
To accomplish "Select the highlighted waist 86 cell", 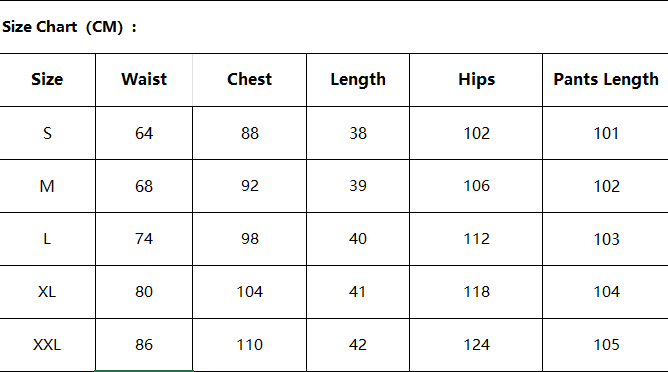I will click(x=144, y=345).
